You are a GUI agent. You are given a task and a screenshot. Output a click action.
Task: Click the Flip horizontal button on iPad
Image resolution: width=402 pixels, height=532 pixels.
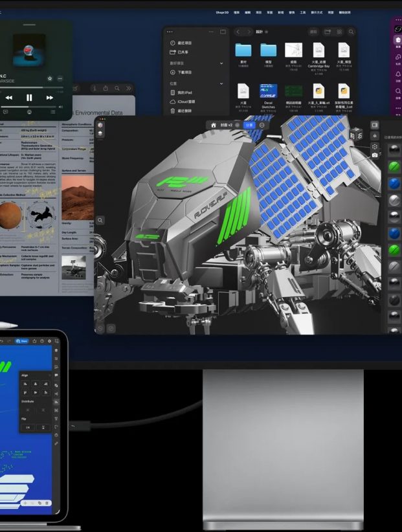coord(27,428)
